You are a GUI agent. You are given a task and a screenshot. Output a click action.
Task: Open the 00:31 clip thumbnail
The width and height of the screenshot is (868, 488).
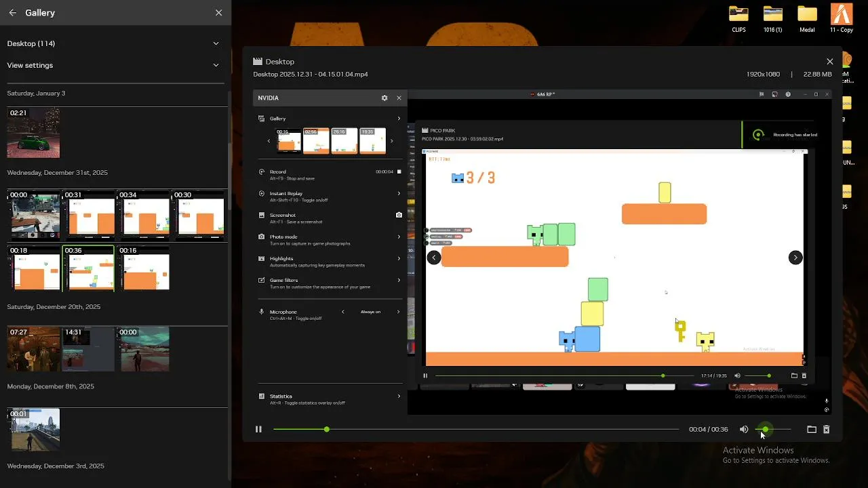tap(88, 214)
